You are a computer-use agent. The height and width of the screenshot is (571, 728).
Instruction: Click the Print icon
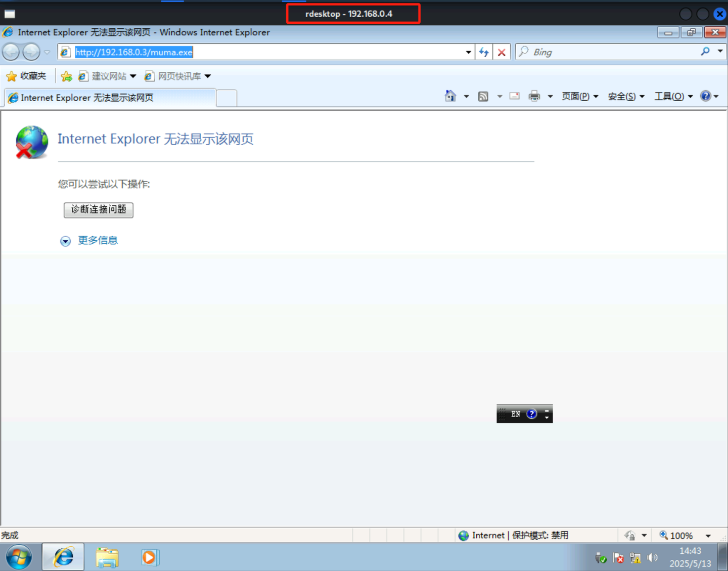tap(534, 96)
